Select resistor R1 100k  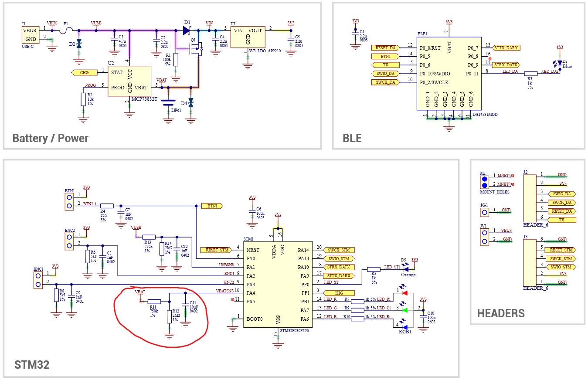click(176, 59)
